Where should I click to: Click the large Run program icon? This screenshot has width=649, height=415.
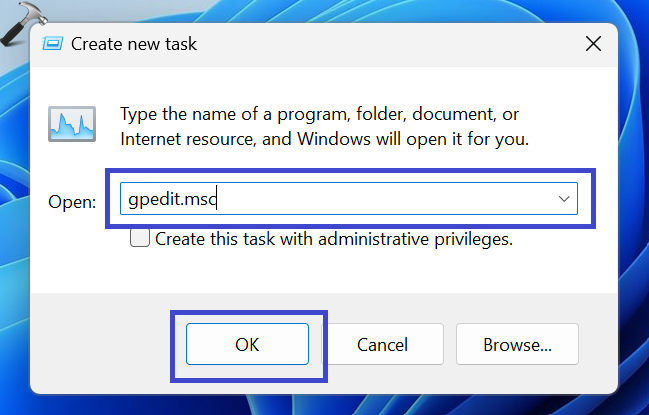click(x=71, y=126)
